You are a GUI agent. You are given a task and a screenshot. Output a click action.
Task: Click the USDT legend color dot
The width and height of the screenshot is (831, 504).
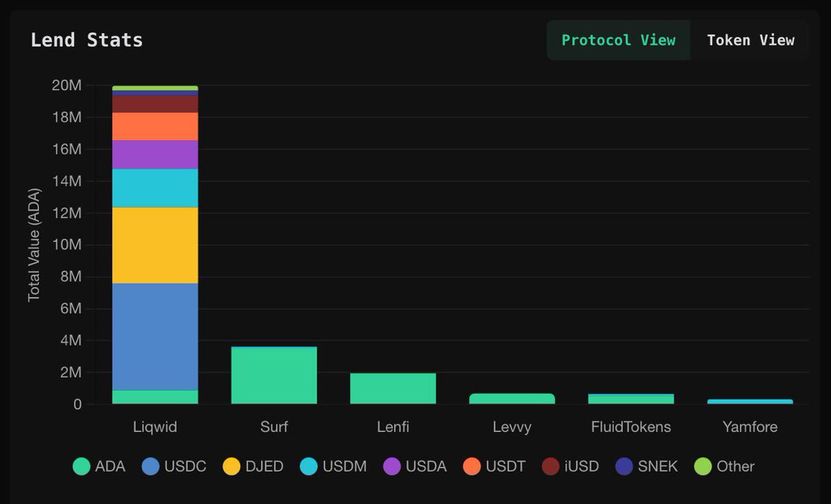point(473,466)
